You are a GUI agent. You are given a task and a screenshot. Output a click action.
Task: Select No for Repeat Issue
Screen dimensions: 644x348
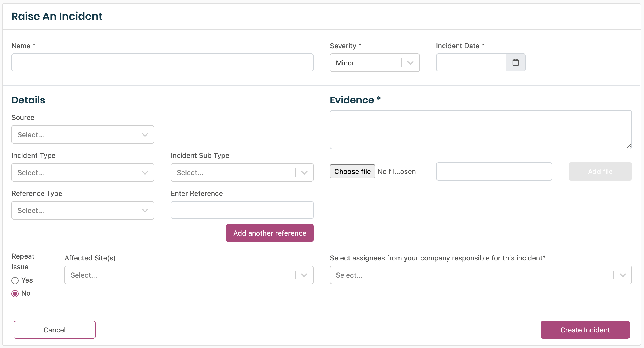[15, 293]
